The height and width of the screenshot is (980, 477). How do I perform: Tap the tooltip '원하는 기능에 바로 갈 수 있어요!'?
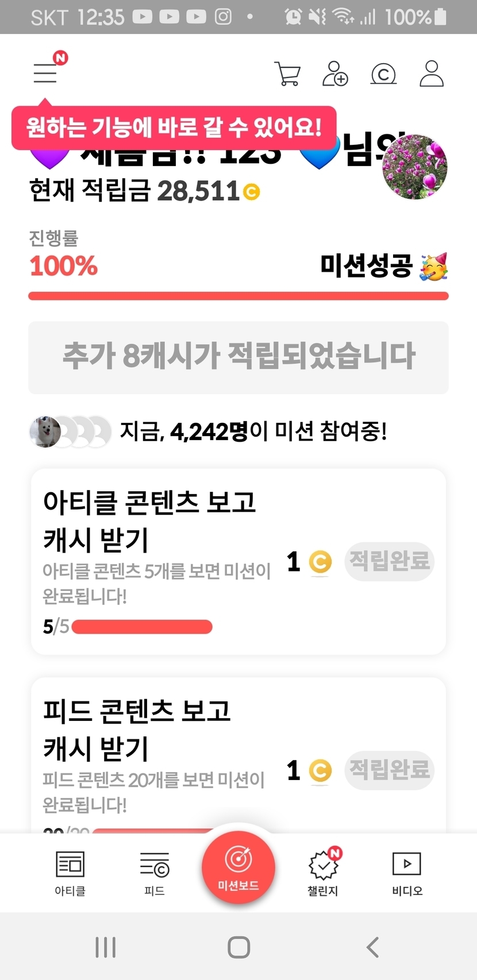tap(174, 127)
